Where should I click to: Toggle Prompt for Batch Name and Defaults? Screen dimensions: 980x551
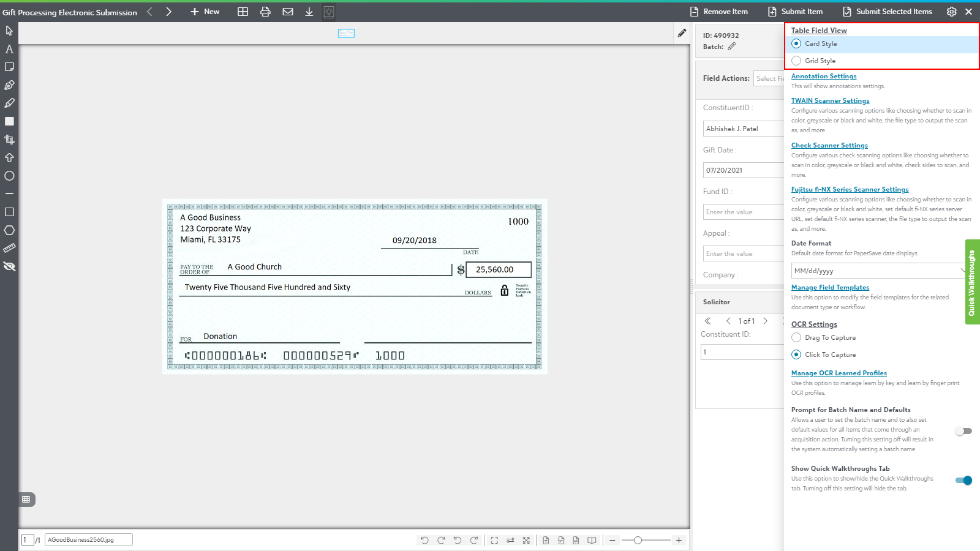click(x=963, y=431)
